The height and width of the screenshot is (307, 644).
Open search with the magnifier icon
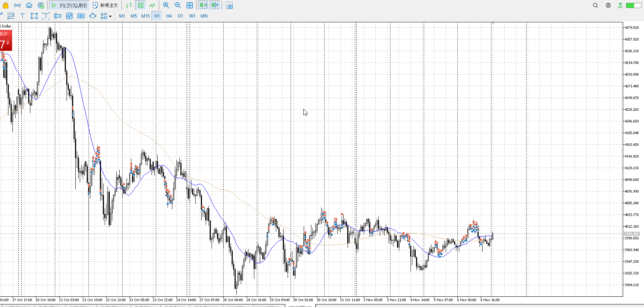(x=595, y=5)
